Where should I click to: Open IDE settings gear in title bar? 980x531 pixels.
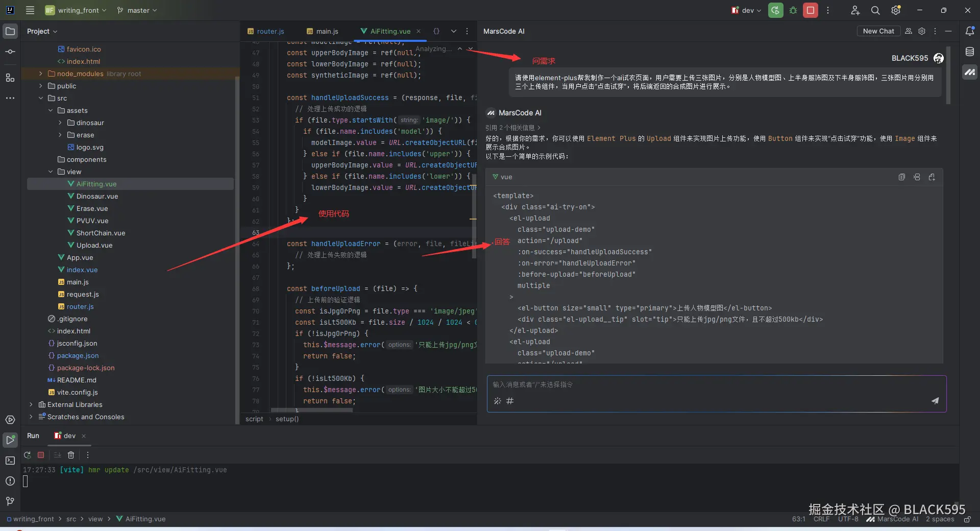896,10
